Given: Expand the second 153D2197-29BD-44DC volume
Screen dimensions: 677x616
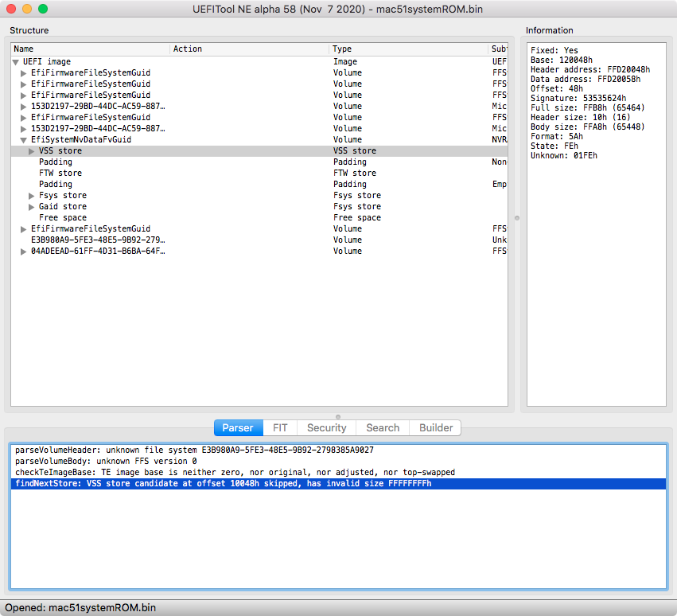Looking at the screenshot, I should pyautogui.click(x=24, y=129).
